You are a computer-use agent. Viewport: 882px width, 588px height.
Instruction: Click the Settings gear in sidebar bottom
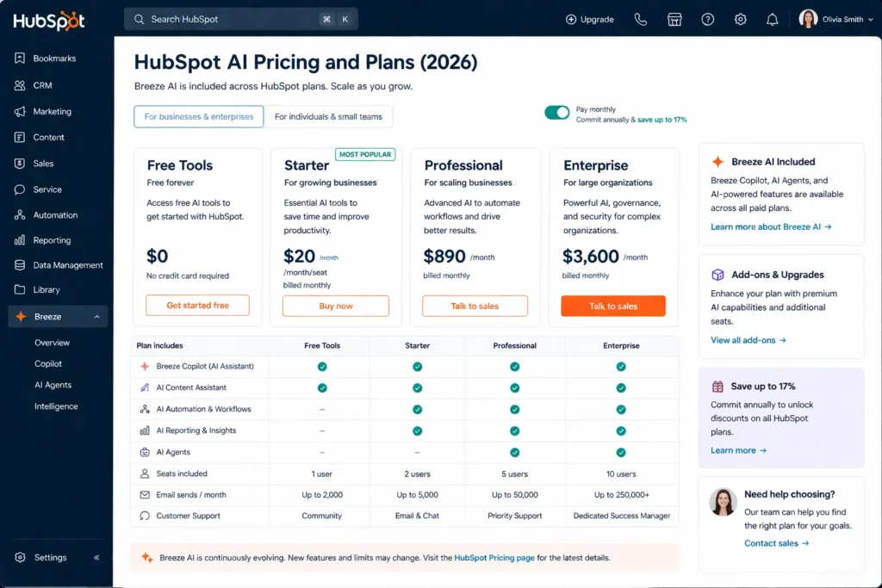click(21, 558)
